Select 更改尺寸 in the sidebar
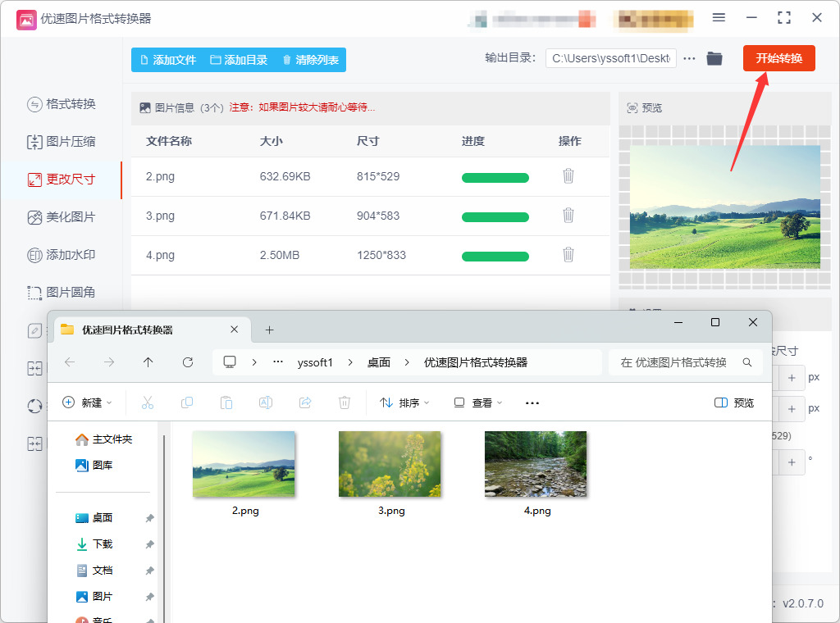Image resolution: width=840 pixels, height=623 pixels. (x=61, y=180)
